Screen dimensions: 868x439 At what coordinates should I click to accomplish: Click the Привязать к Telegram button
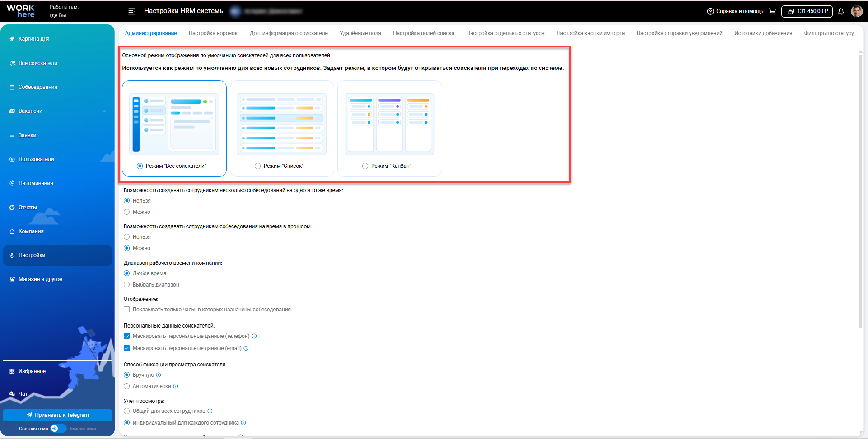(x=57, y=415)
